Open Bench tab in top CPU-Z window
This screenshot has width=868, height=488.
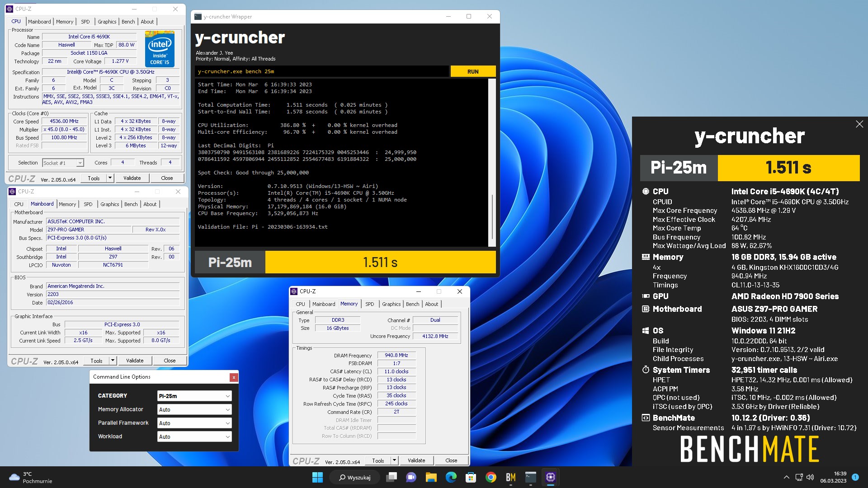tap(128, 22)
